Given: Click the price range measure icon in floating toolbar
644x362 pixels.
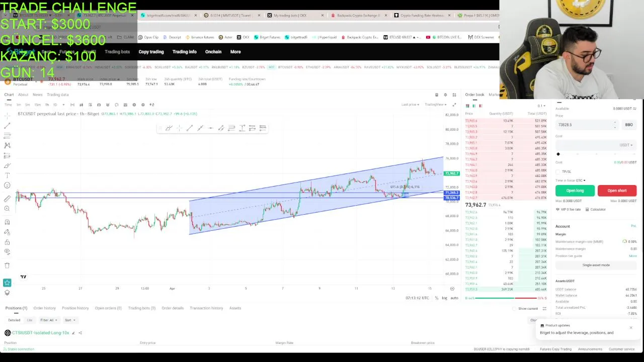Looking at the screenshot, I should [242, 128].
